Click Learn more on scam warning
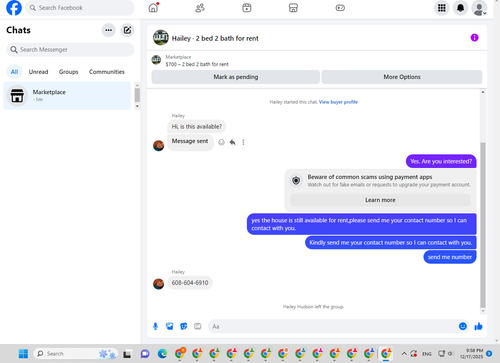Image resolution: width=500 pixels, height=363 pixels. point(380,200)
